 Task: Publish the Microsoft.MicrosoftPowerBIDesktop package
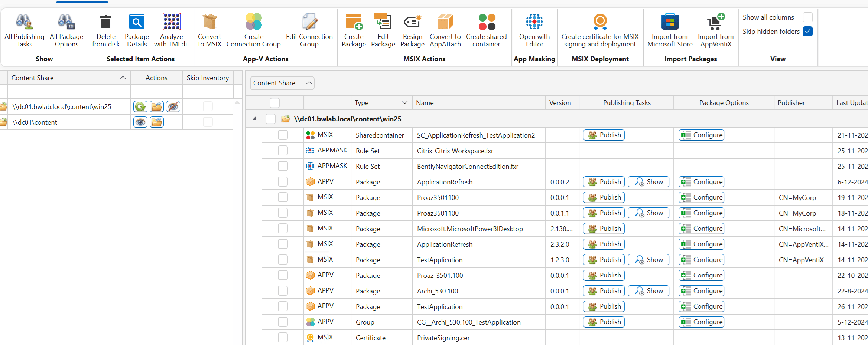pyautogui.click(x=604, y=229)
